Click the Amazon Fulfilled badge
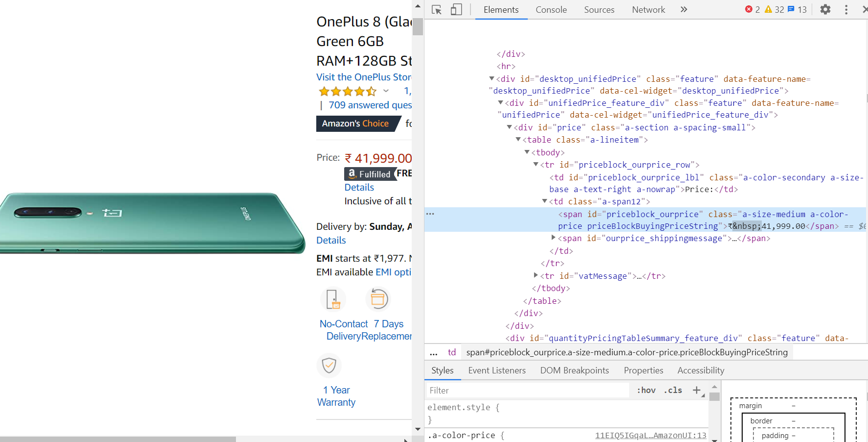This screenshot has width=868, height=442. pos(370,174)
